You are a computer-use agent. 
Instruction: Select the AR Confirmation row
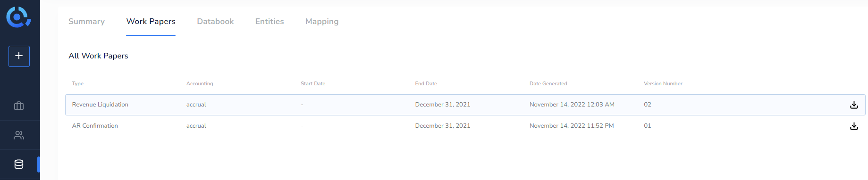(465, 126)
